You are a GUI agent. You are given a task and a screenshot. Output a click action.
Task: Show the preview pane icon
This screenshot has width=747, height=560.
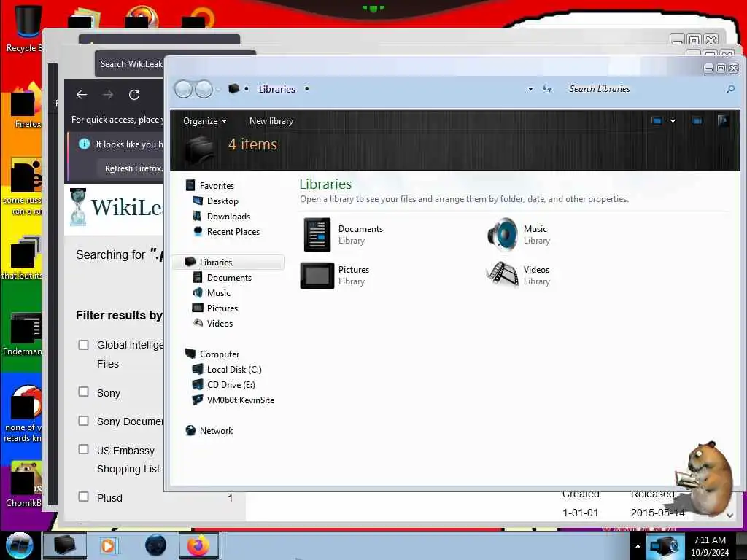[x=697, y=121]
